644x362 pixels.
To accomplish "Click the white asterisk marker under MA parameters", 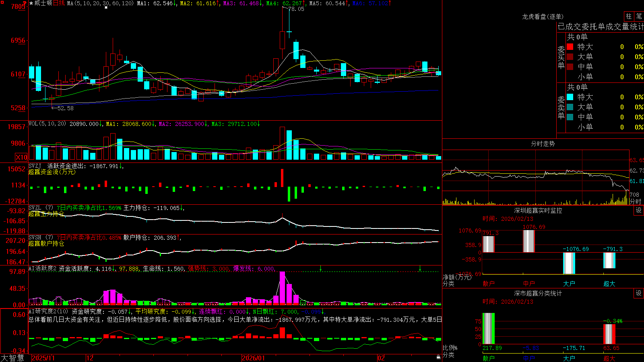I will tap(106, 8).
